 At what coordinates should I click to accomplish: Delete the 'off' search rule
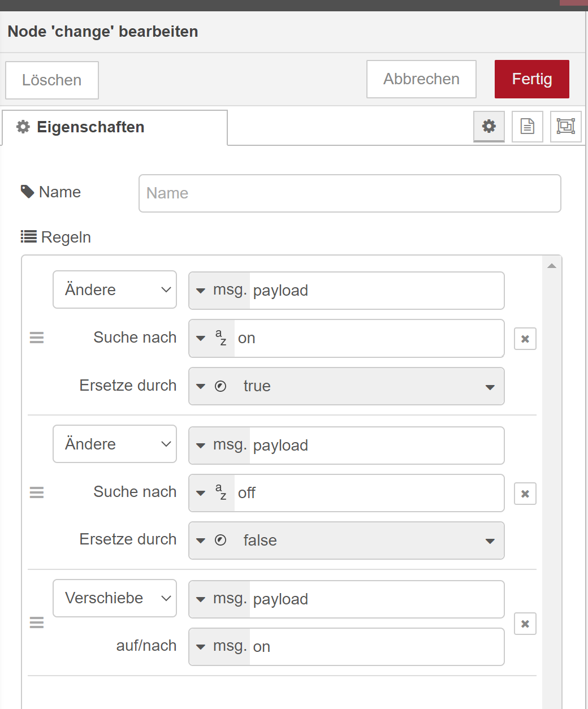(525, 494)
